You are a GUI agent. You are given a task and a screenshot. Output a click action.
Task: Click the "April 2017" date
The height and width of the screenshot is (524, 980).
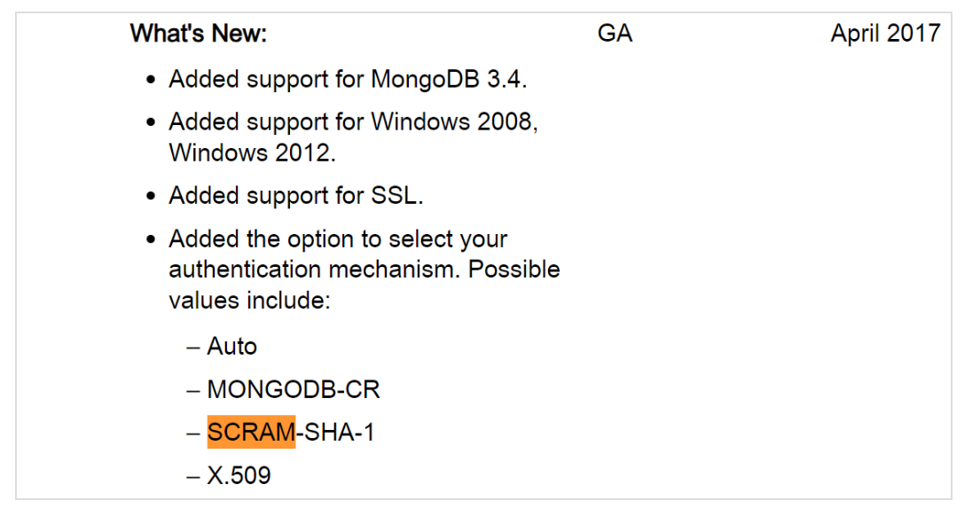(884, 34)
